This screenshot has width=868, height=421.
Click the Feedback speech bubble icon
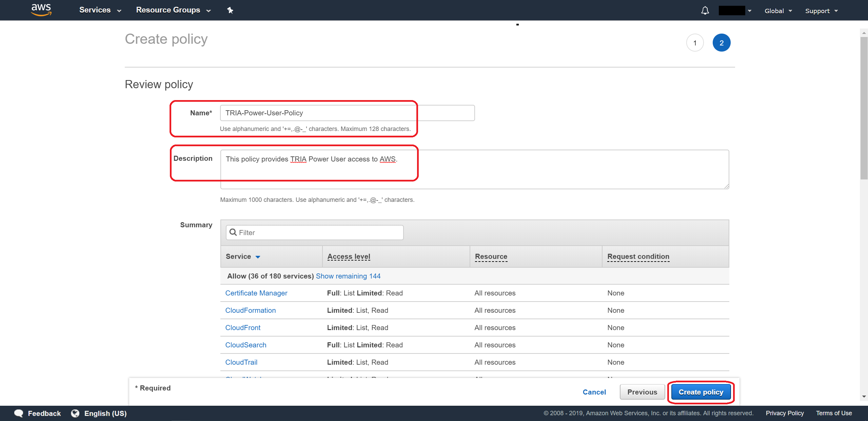coord(19,413)
